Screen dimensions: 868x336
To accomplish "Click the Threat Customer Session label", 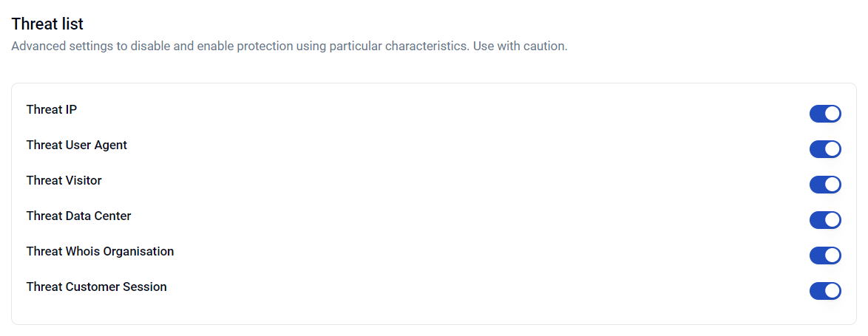I will coord(96,287).
